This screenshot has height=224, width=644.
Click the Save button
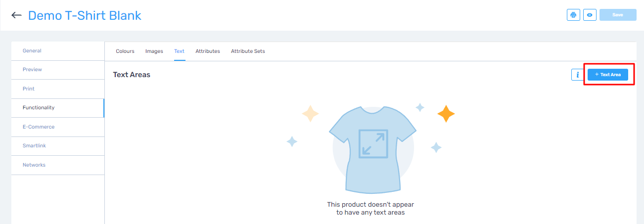618,15
